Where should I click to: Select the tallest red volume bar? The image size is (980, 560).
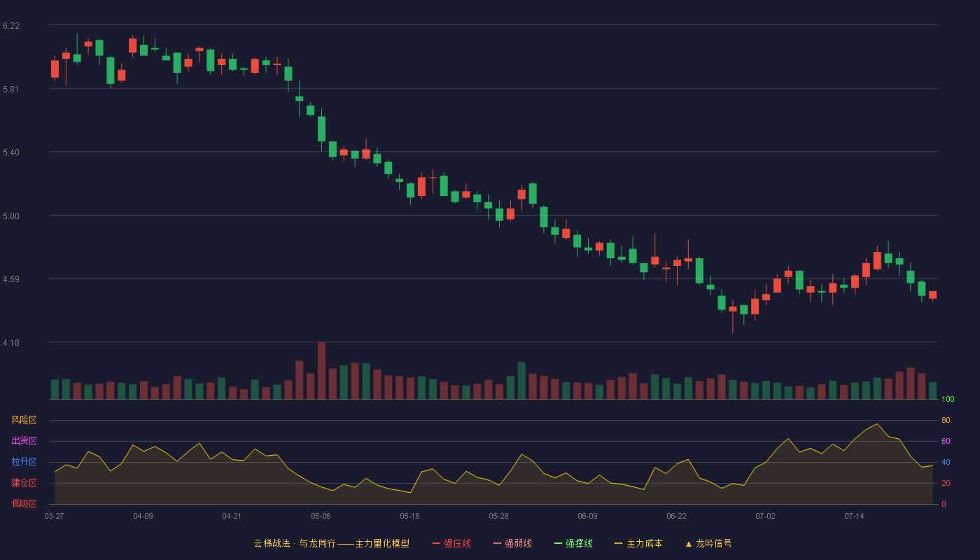pyautogui.click(x=321, y=370)
